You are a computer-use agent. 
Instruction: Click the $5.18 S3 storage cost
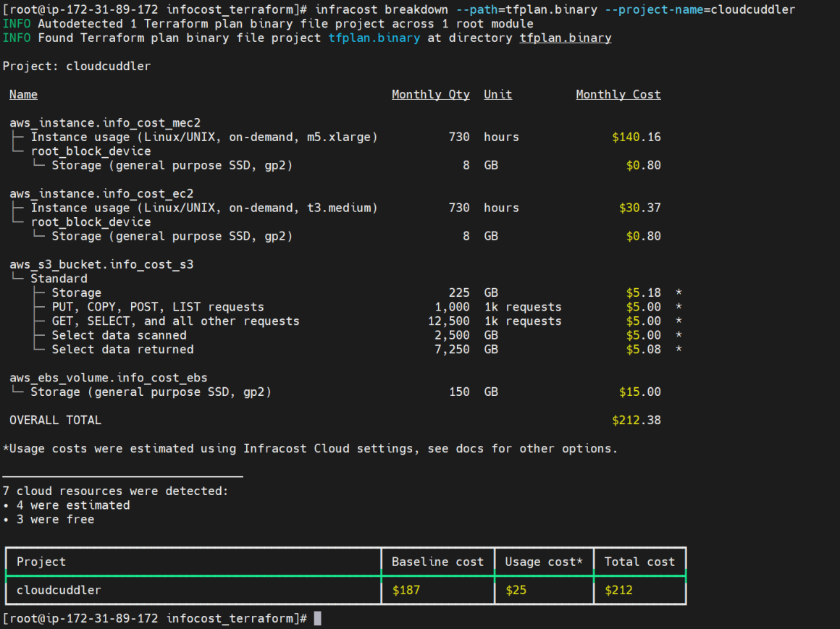(x=643, y=293)
